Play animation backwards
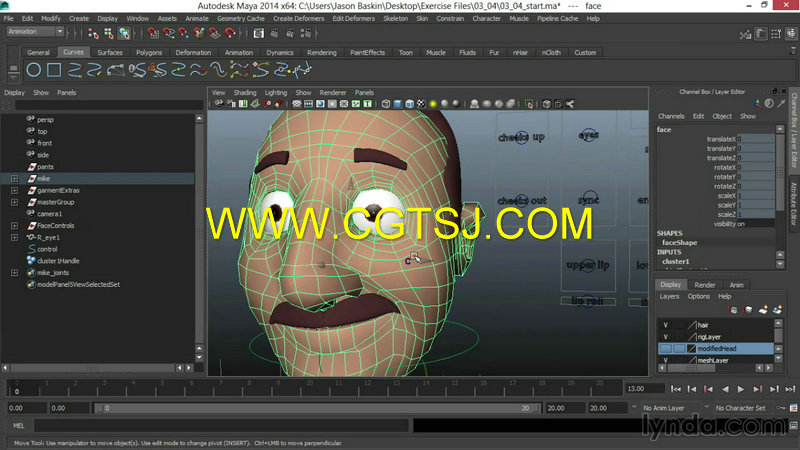 click(x=725, y=389)
